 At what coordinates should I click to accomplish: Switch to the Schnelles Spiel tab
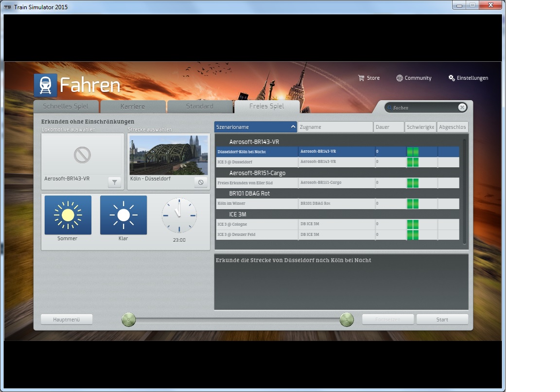pyautogui.click(x=66, y=107)
